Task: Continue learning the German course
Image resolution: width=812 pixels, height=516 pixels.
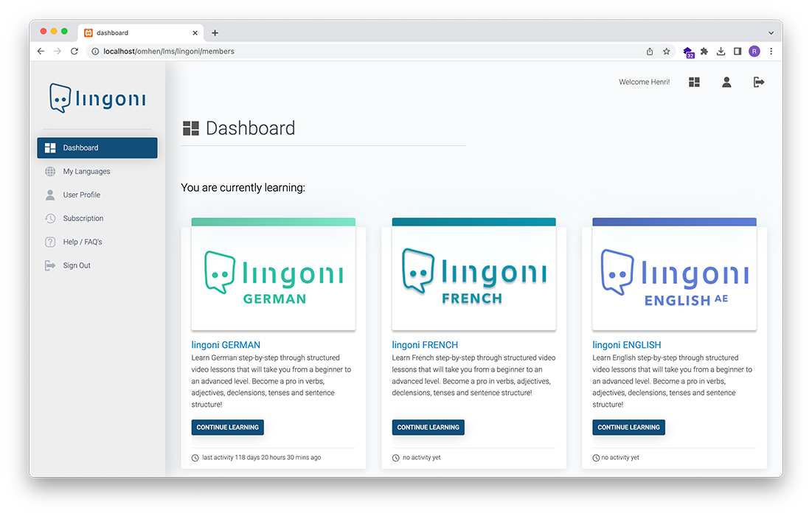Action: [x=227, y=428]
